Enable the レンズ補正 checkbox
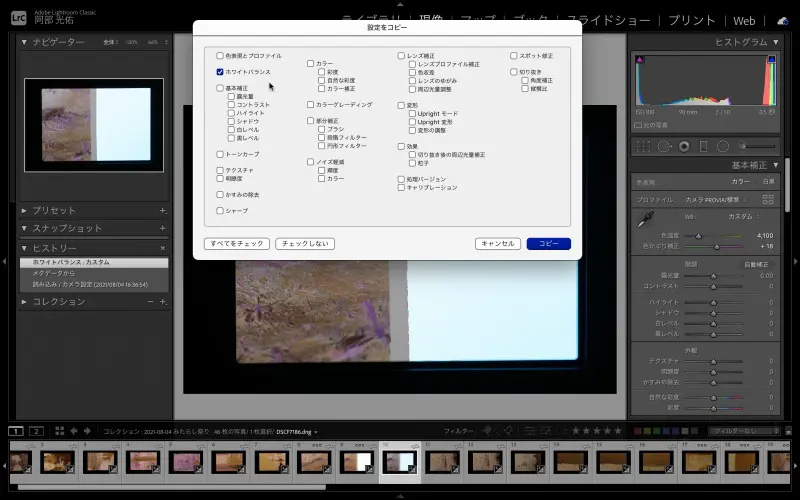800x500 pixels. (x=401, y=56)
